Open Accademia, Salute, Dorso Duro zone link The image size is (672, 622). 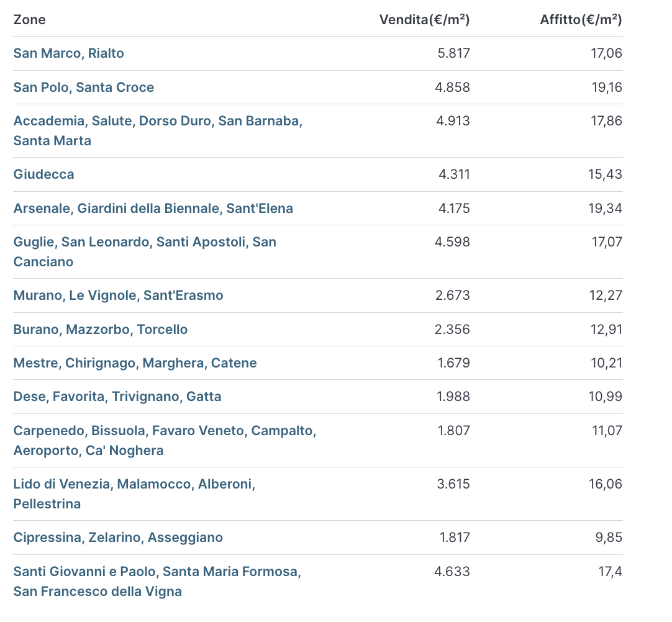(x=157, y=121)
